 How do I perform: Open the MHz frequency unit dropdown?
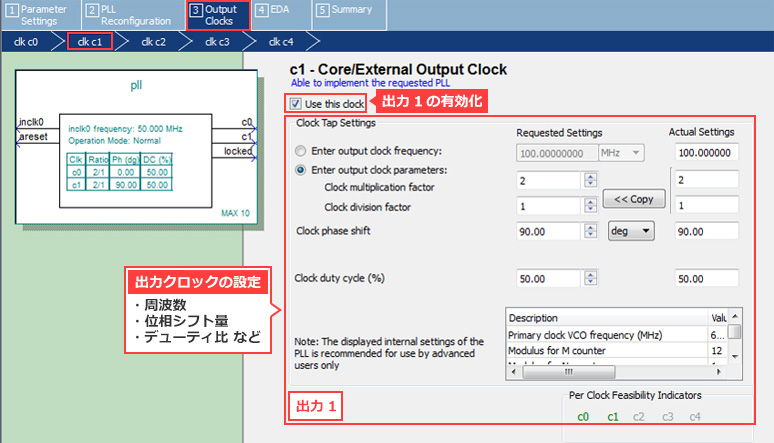pyautogui.click(x=621, y=153)
